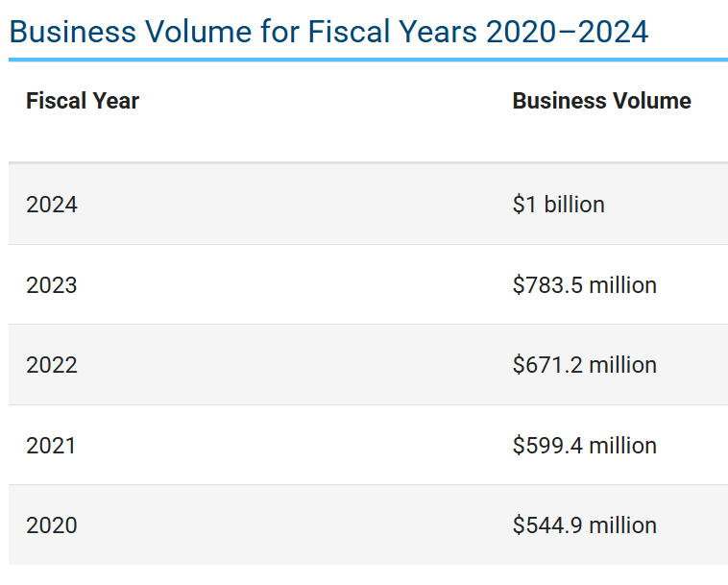Select the 2022 fiscal year cell
This screenshot has width=728, height=585.
[x=52, y=365]
